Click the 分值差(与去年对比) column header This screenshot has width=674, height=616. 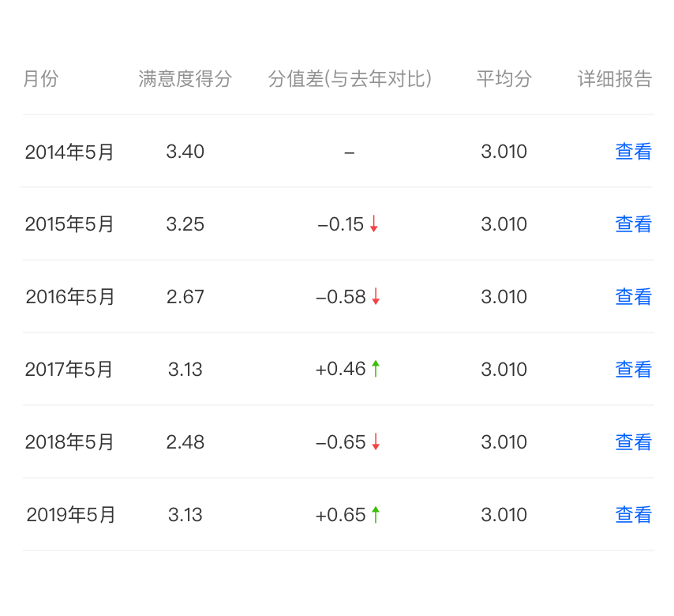[350, 79]
